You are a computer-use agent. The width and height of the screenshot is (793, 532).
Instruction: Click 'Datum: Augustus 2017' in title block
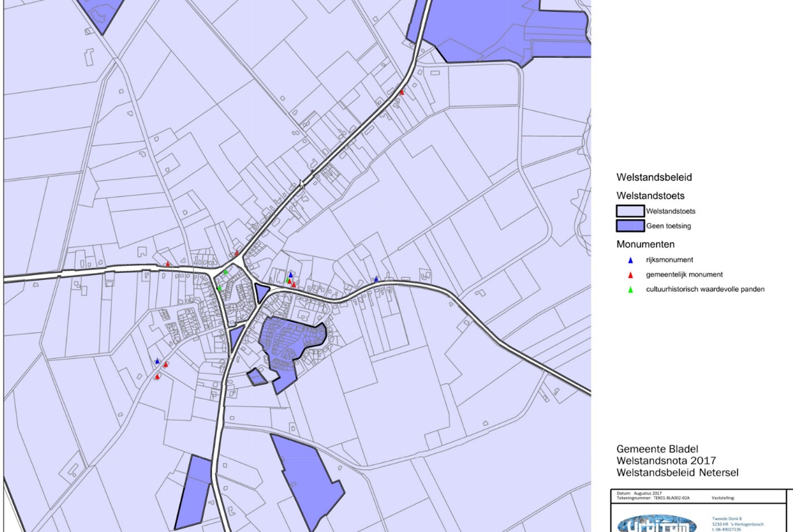(x=639, y=493)
